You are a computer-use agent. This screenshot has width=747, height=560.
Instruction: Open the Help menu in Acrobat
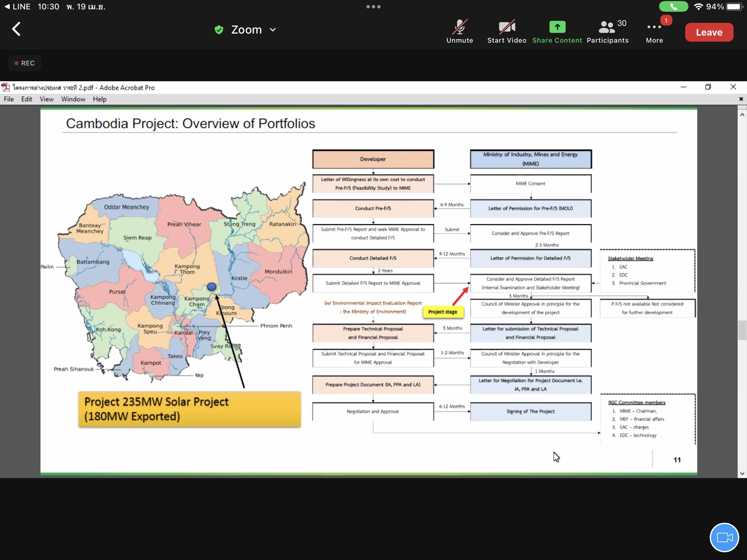(x=100, y=99)
